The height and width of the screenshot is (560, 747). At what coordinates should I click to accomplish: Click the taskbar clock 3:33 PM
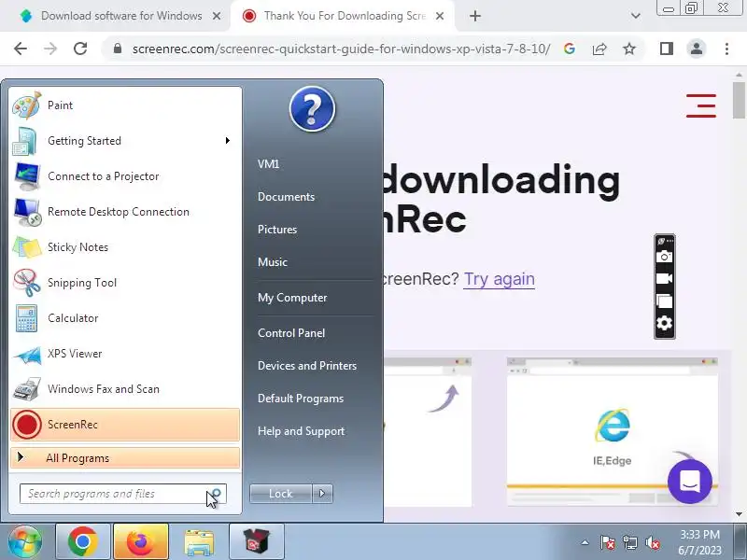coord(699,534)
